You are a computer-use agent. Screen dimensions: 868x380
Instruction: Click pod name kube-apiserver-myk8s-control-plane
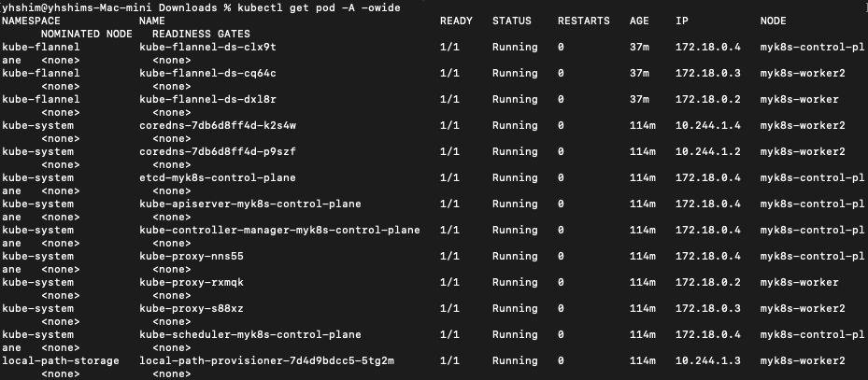click(250, 204)
